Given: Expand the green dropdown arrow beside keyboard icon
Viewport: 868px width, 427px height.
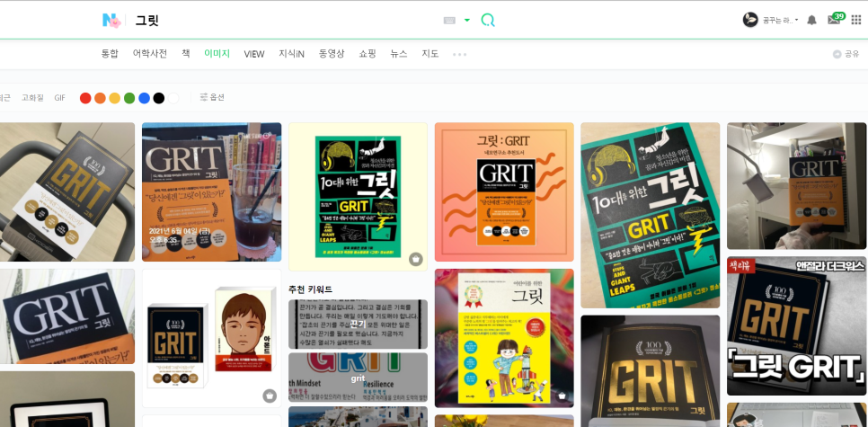Looking at the screenshot, I should pos(466,21).
